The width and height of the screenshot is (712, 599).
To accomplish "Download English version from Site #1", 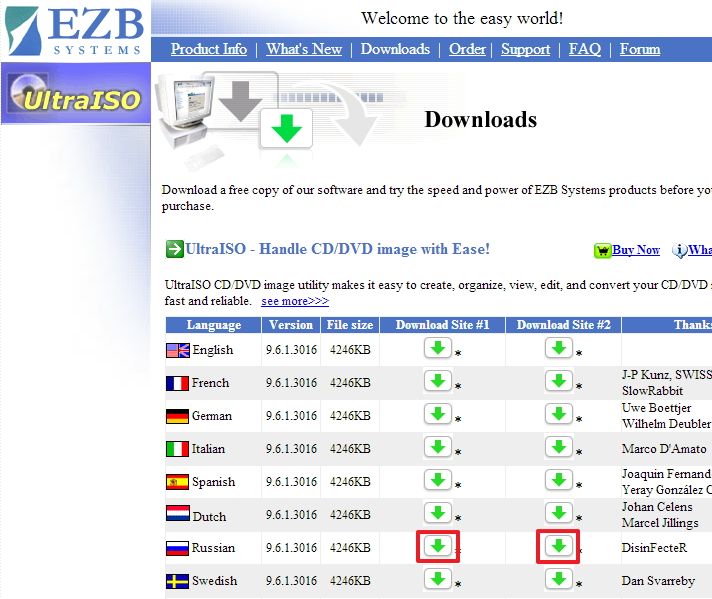I will (x=437, y=348).
